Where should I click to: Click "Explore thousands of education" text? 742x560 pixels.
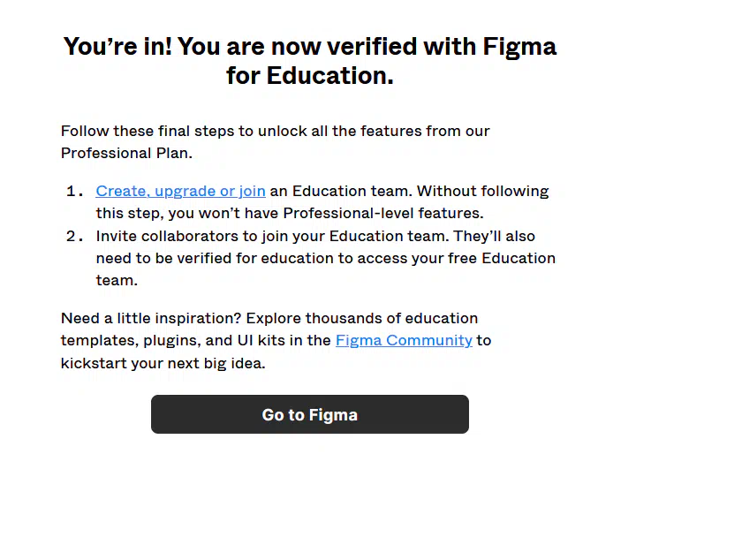coord(362,318)
